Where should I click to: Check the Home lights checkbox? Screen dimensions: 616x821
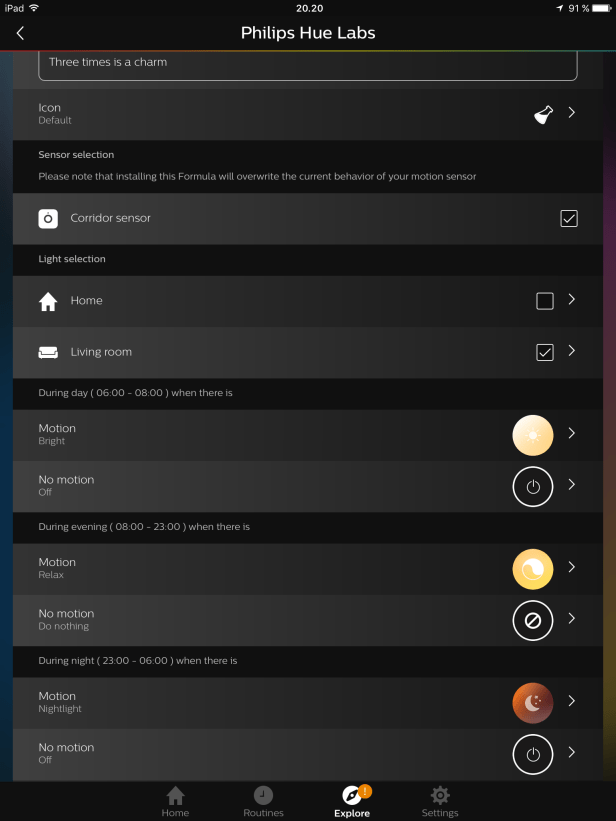545,301
